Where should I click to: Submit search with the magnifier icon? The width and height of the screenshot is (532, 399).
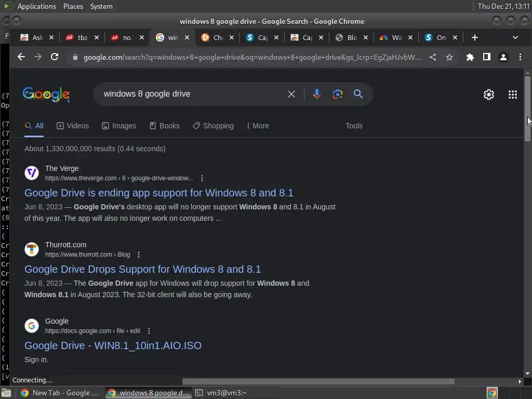pos(358,94)
